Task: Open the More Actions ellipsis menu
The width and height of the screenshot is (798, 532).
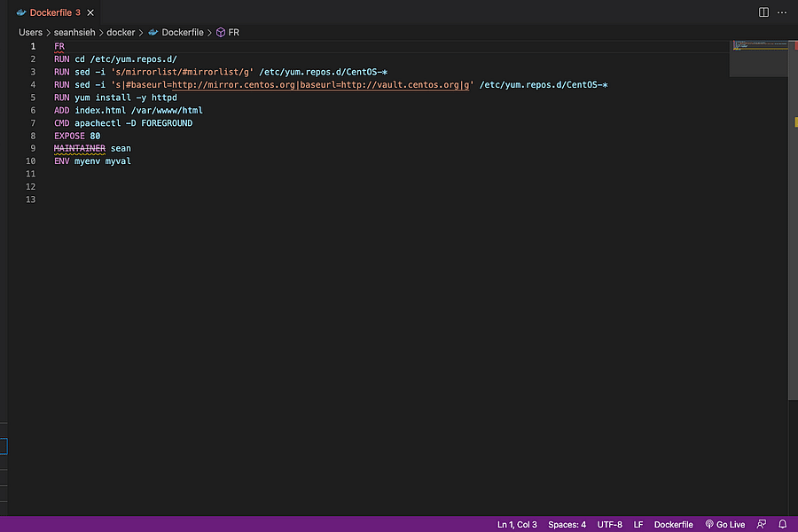Action: (782, 12)
